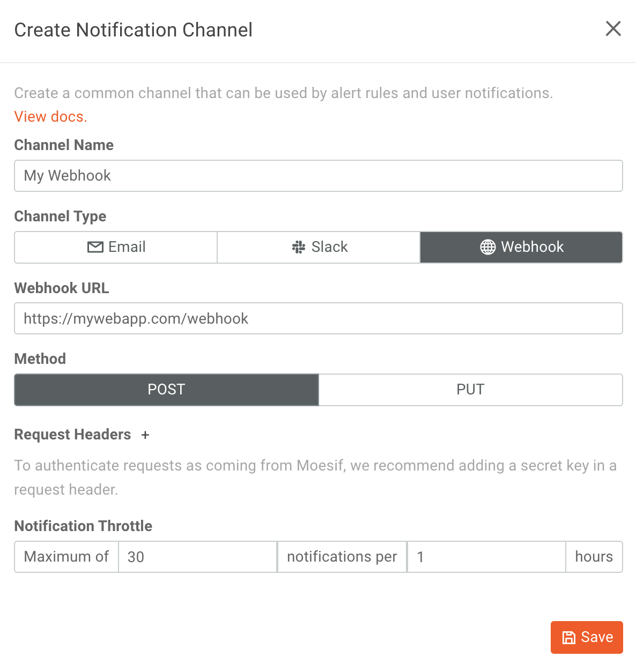Viewport: 636px width, 672px height.
Task: Select PUT as the request method
Action: point(470,390)
